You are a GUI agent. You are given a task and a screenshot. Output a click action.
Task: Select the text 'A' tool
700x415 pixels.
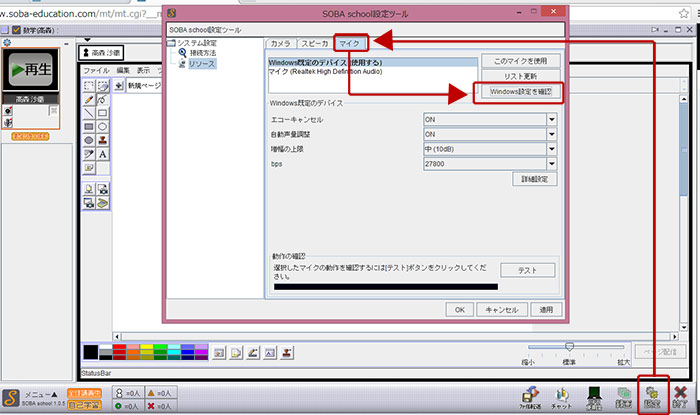point(103,154)
